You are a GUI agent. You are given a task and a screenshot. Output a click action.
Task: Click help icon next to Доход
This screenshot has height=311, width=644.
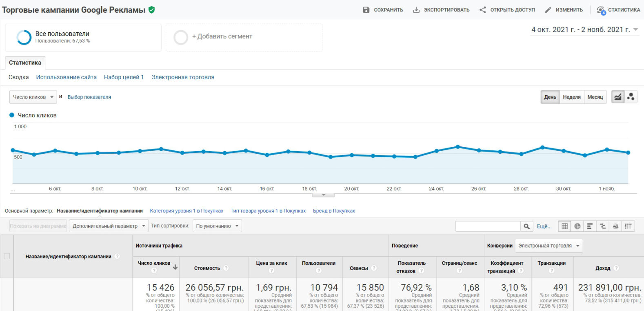click(x=616, y=268)
